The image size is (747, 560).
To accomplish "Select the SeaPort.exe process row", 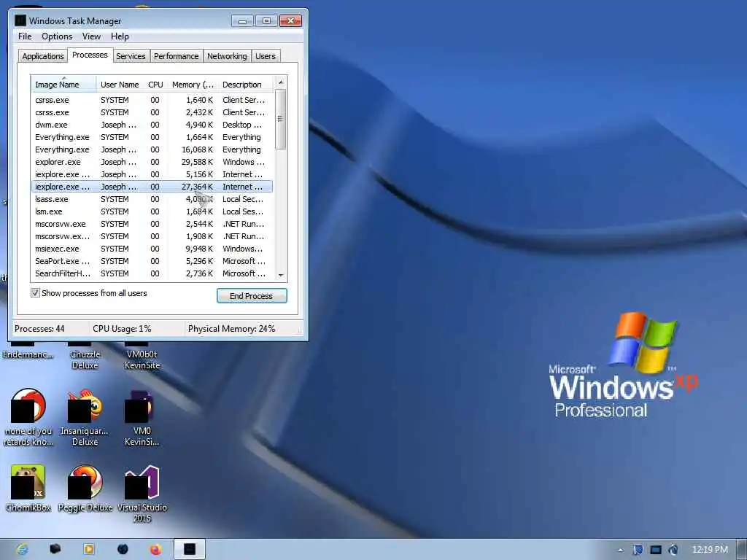I will (152, 261).
